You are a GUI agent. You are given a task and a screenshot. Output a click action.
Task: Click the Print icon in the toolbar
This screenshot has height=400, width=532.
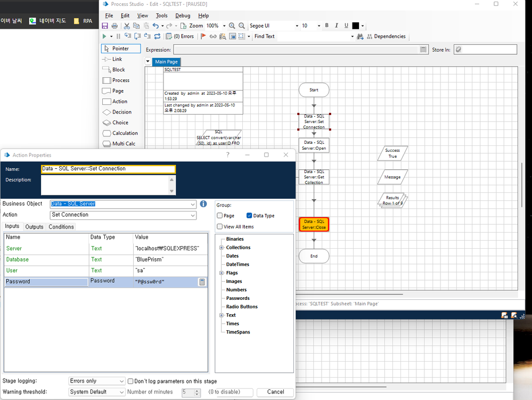114,26
